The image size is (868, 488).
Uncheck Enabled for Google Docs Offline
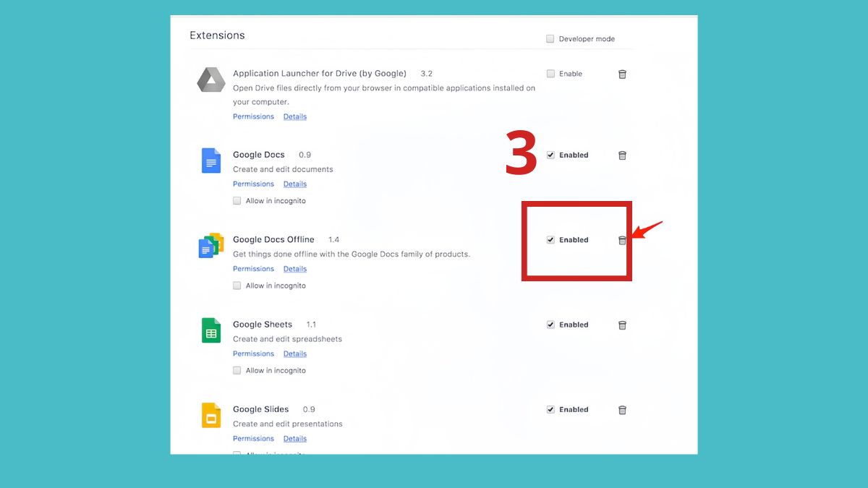point(550,240)
